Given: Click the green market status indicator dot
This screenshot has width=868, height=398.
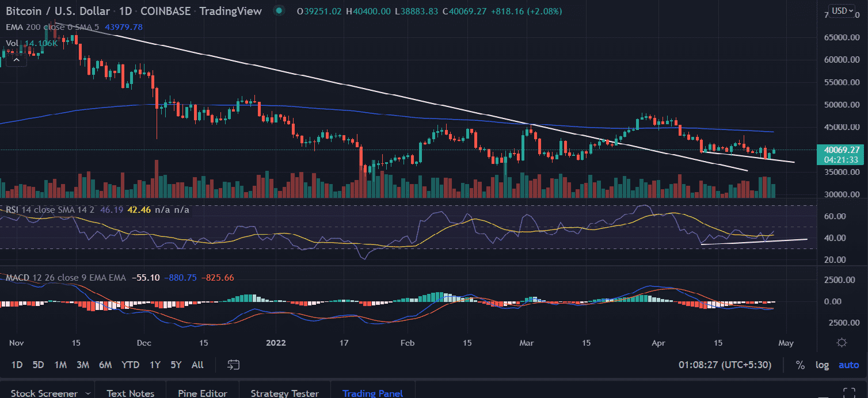Looking at the screenshot, I should tap(279, 11).
